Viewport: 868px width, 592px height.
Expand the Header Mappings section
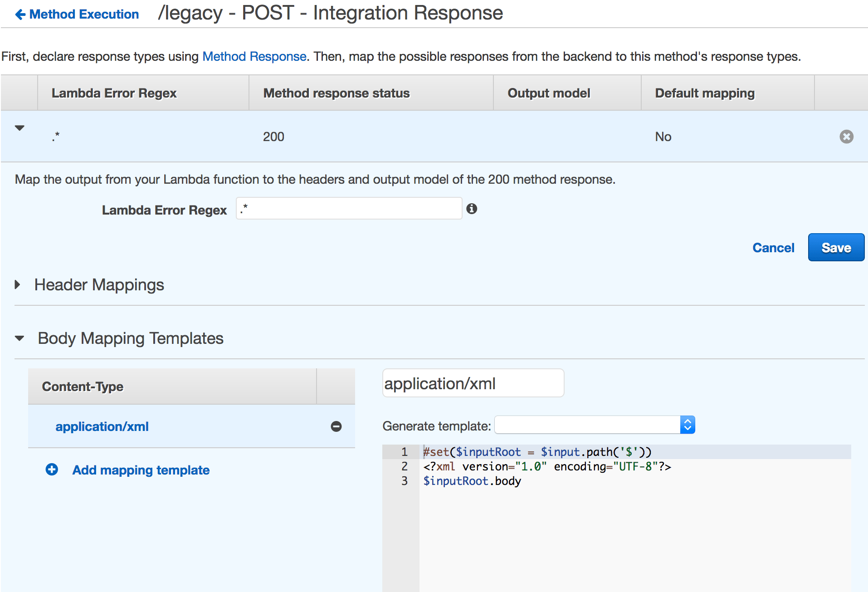point(18,285)
